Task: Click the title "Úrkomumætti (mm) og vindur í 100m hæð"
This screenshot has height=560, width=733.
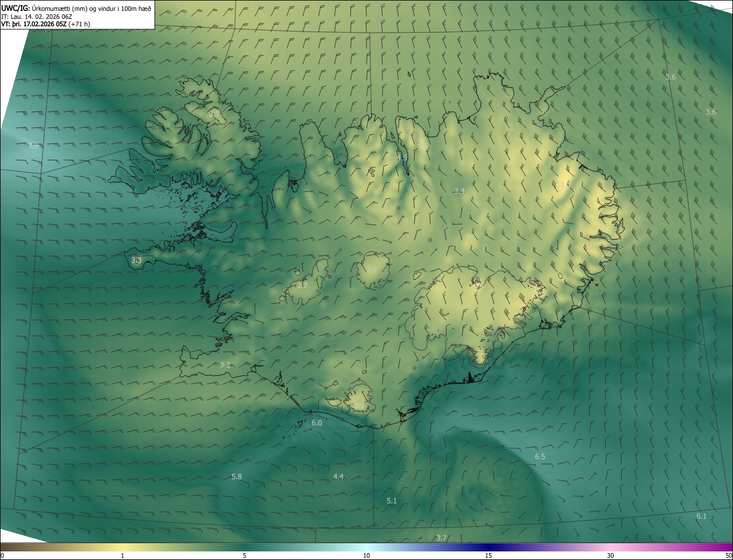Action: (x=91, y=8)
